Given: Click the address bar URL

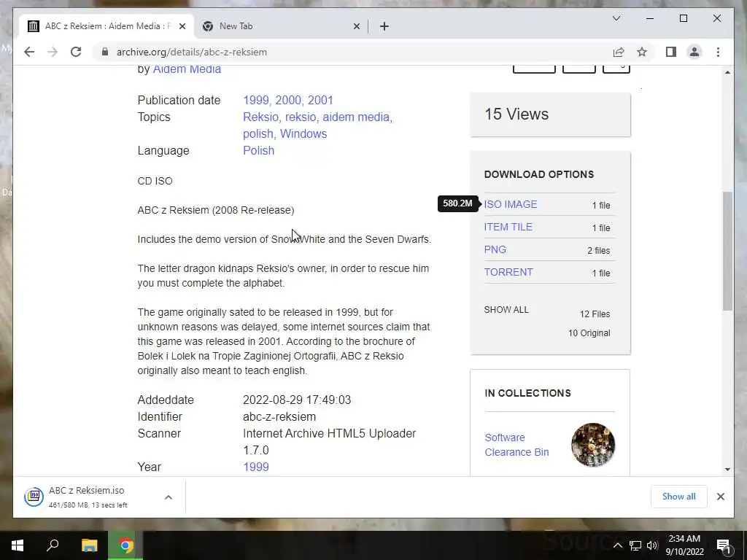Looking at the screenshot, I should point(192,52).
